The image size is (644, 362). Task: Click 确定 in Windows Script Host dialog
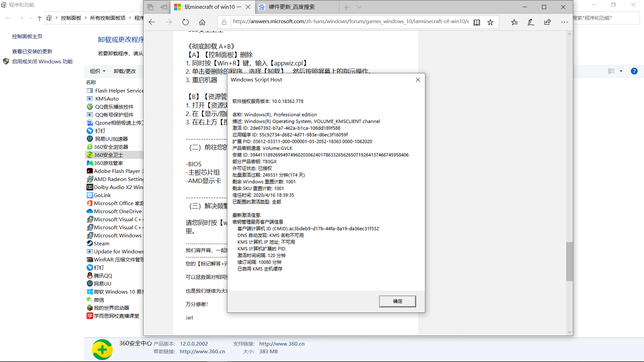click(397, 301)
